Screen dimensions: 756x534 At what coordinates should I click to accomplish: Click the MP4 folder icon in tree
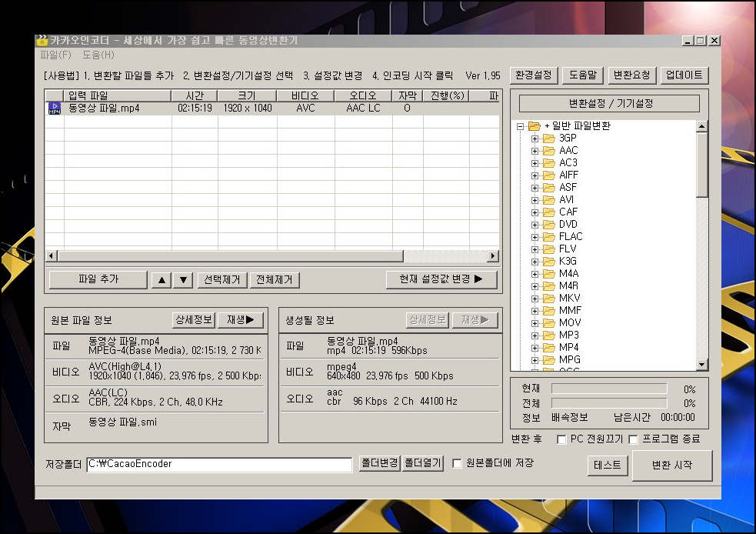click(548, 347)
